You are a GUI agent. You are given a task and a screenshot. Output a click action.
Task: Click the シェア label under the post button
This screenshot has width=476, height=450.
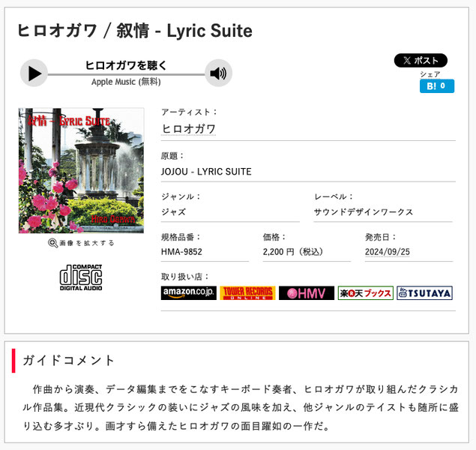(x=430, y=73)
